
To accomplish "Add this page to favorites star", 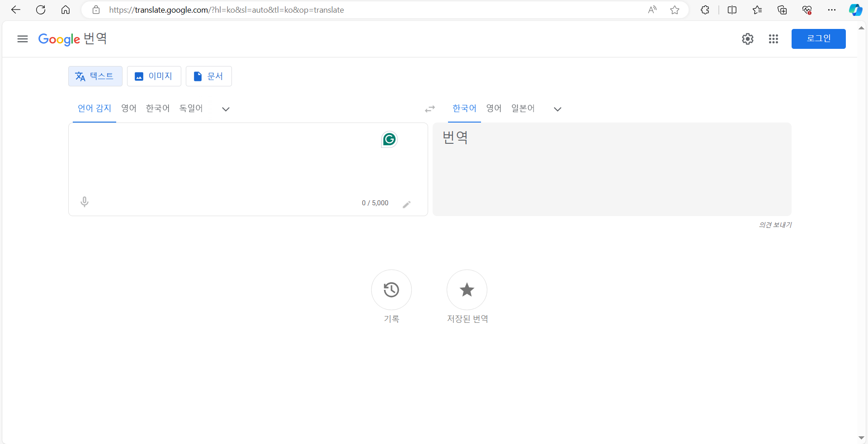I will point(675,10).
